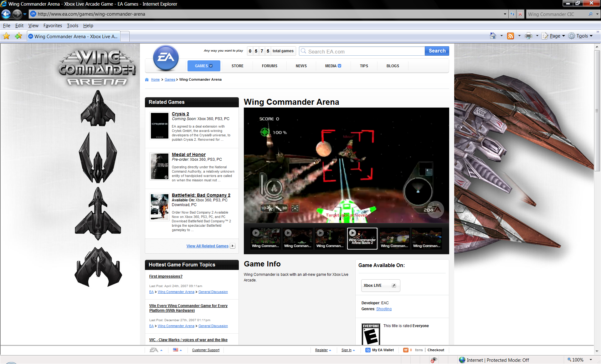Viewport: 601px width, 364px height.
Task: Click the EA logo on site header
Action: point(166,58)
